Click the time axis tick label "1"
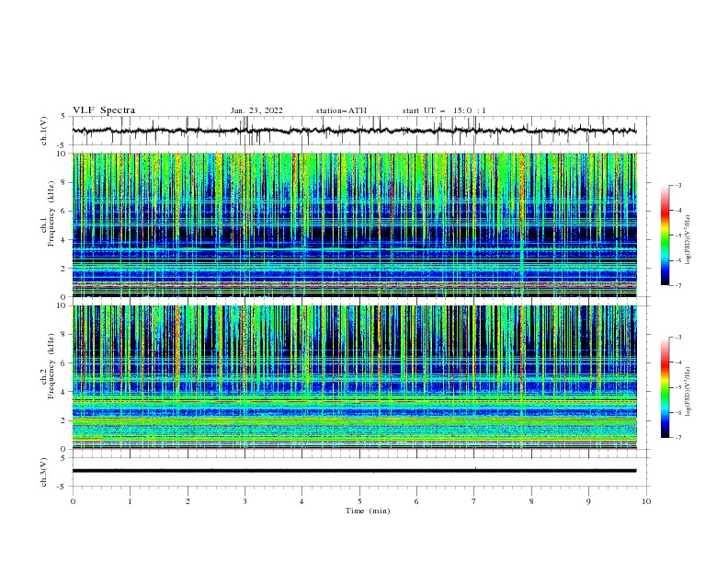 click(130, 501)
